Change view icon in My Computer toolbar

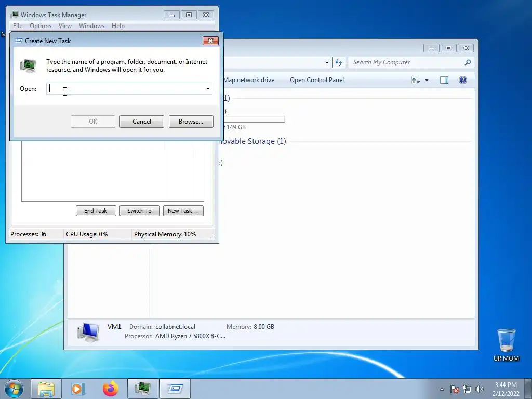pyautogui.click(x=416, y=80)
